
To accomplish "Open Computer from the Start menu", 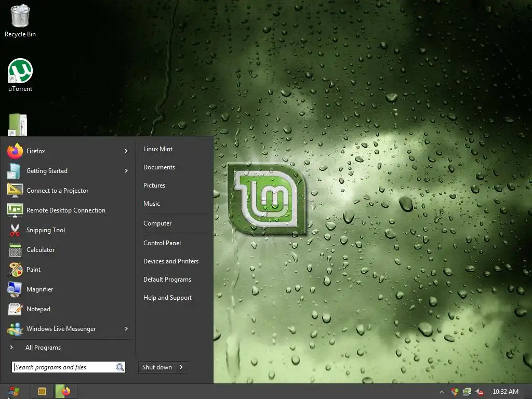I will 157,223.
